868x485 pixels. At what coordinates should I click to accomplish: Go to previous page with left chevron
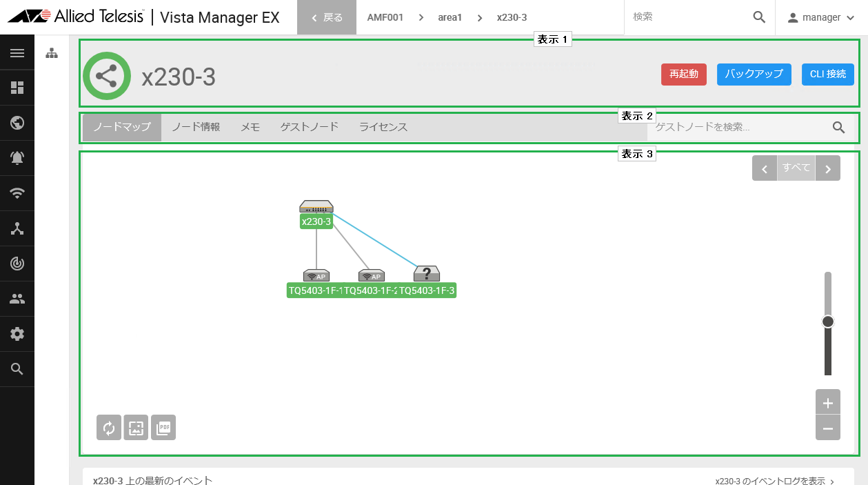765,168
